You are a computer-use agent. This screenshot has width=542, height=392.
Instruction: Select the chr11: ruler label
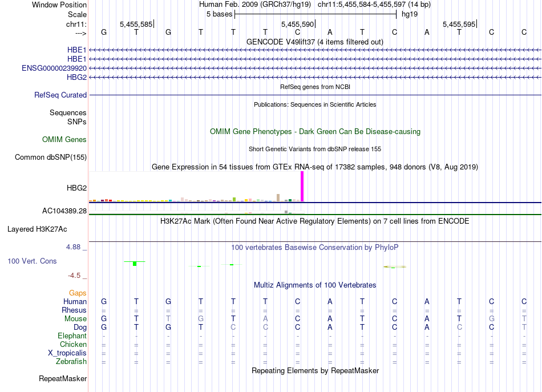(76, 24)
